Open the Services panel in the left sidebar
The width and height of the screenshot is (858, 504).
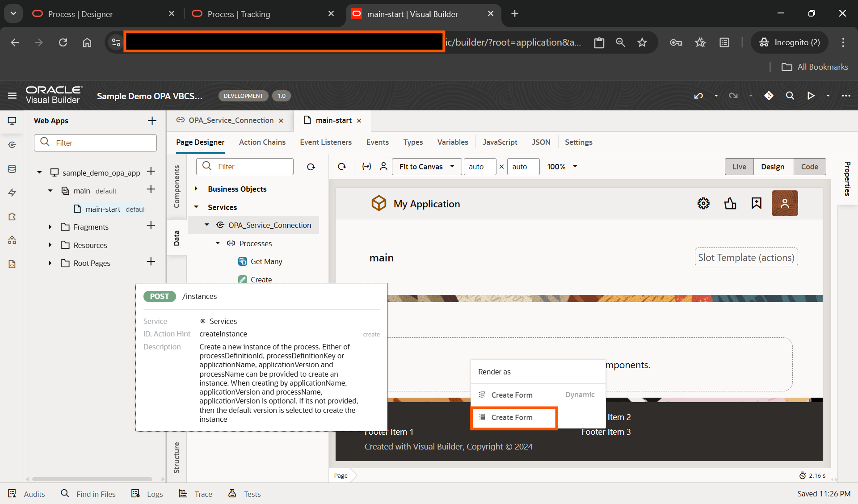12,144
